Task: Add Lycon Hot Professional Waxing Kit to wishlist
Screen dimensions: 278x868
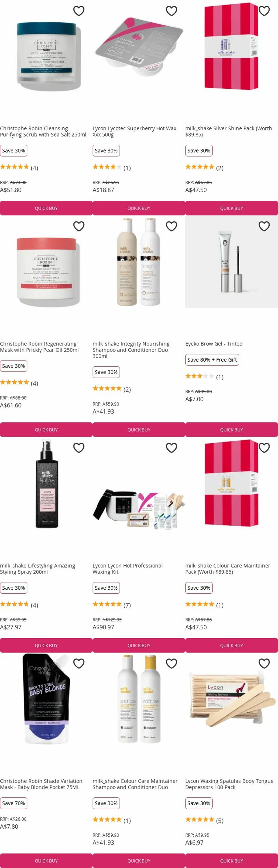Action: click(171, 448)
